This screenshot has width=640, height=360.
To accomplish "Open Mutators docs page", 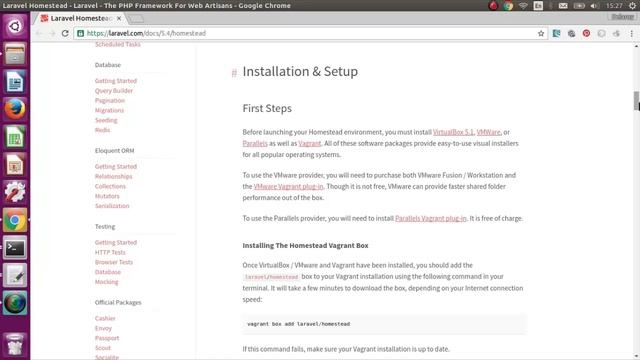I will pyautogui.click(x=107, y=196).
